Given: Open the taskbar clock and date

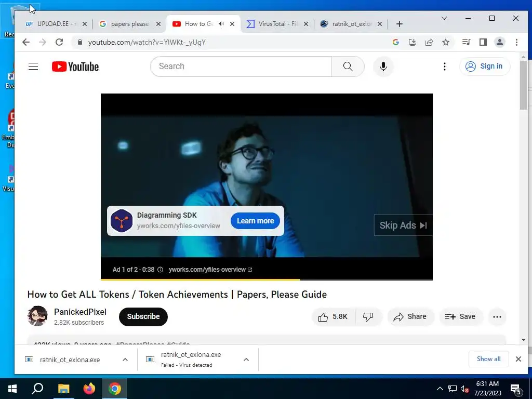Looking at the screenshot, I should tap(487, 389).
